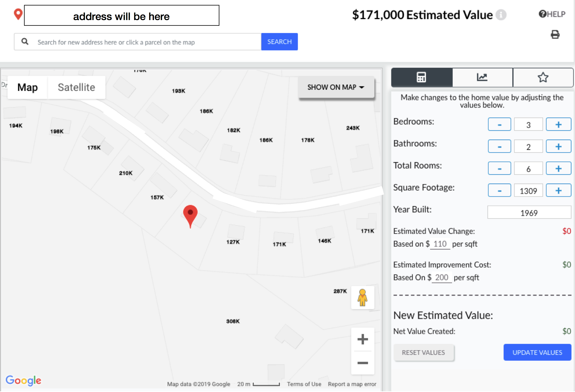Click the Google logo on map
Image resolution: width=575 pixels, height=392 pixels.
(24, 380)
